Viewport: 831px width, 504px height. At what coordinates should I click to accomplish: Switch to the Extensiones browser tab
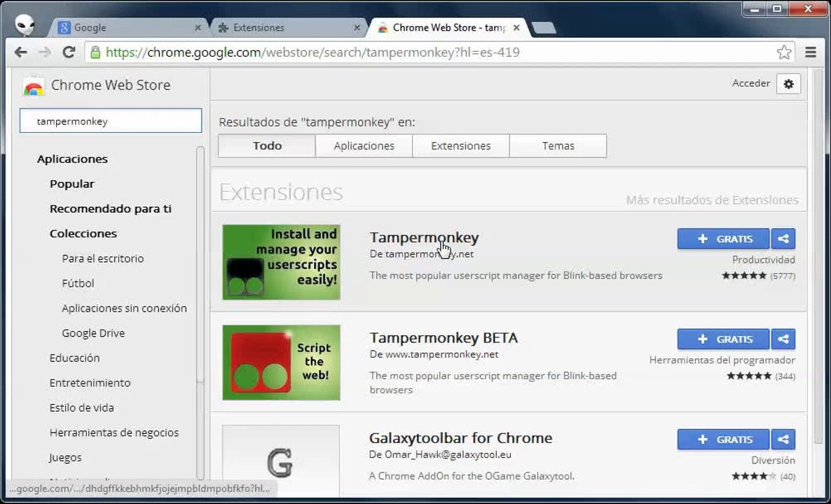click(x=289, y=27)
